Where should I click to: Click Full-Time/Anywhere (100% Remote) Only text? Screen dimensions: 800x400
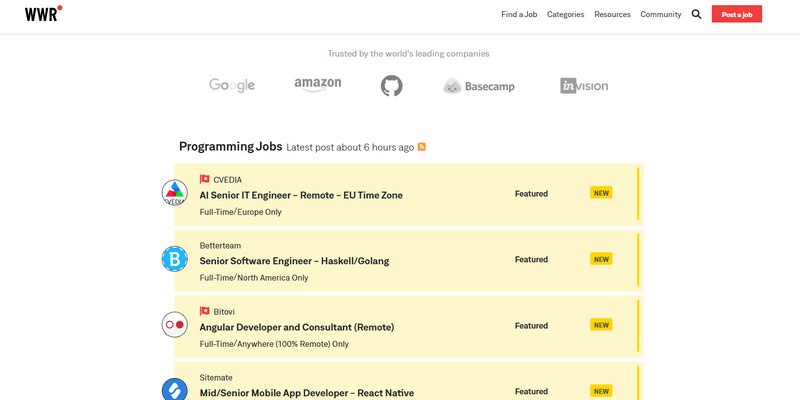click(274, 344)
